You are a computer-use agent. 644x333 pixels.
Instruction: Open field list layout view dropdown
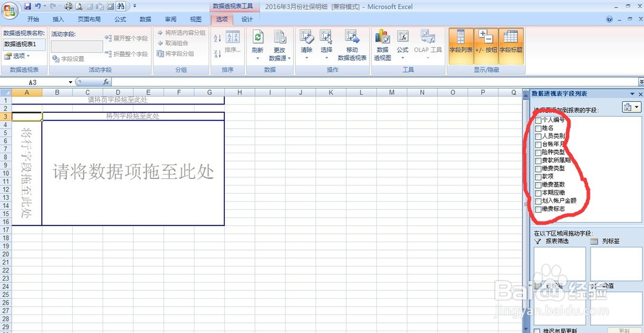coord(632,107)
